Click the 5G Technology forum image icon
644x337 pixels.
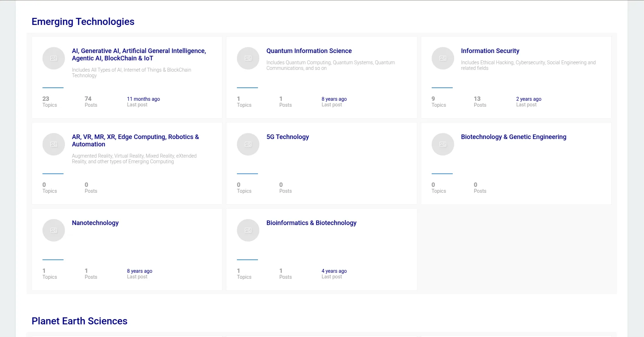[x=248, y=144]
